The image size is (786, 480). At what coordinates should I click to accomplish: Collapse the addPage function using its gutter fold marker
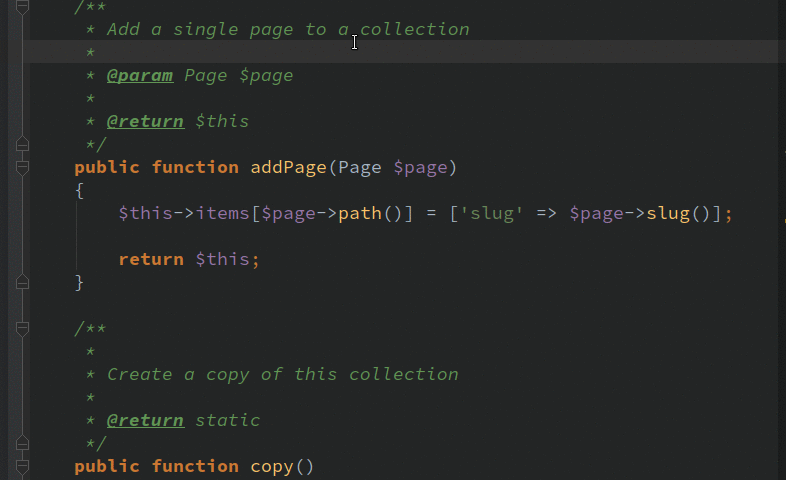(22, 167)
